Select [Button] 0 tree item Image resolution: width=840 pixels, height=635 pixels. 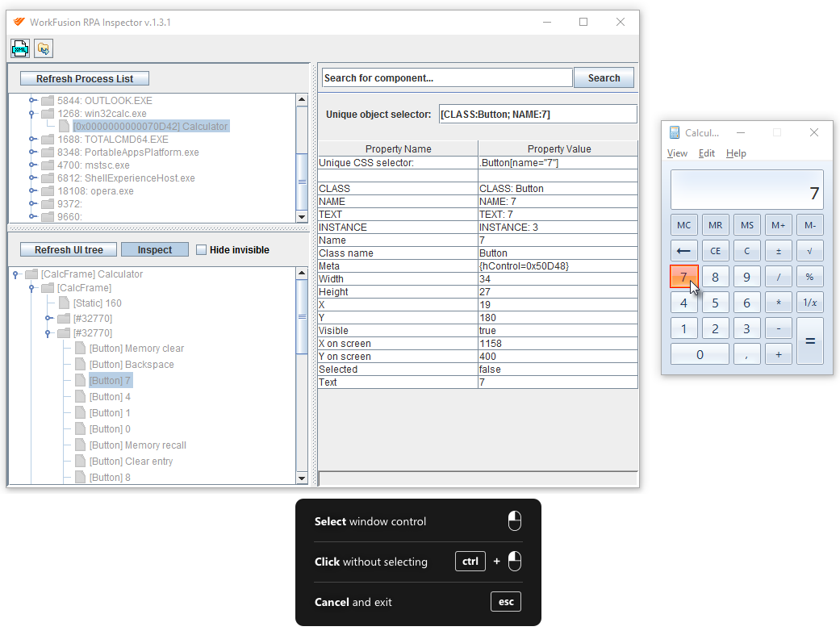tap(110, 428)
